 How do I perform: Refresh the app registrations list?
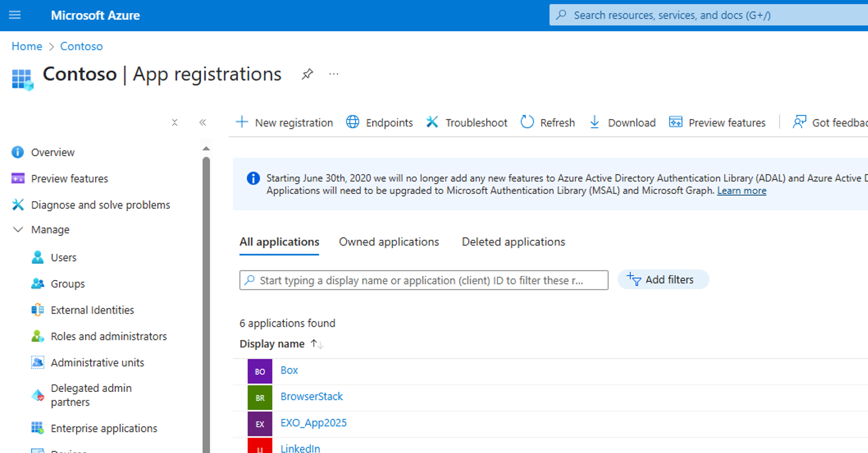pos(548,123)
